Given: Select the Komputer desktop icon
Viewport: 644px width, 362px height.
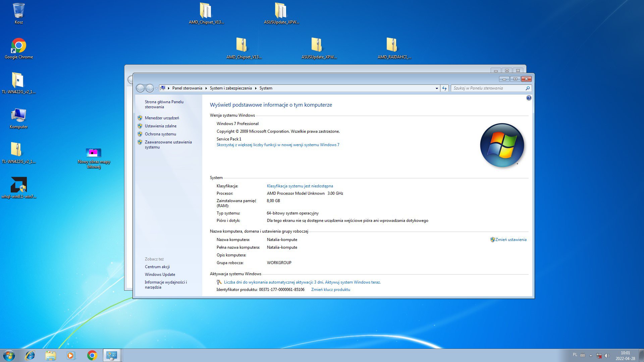Looking at the screenshot, I should click(x=19, y=119).
